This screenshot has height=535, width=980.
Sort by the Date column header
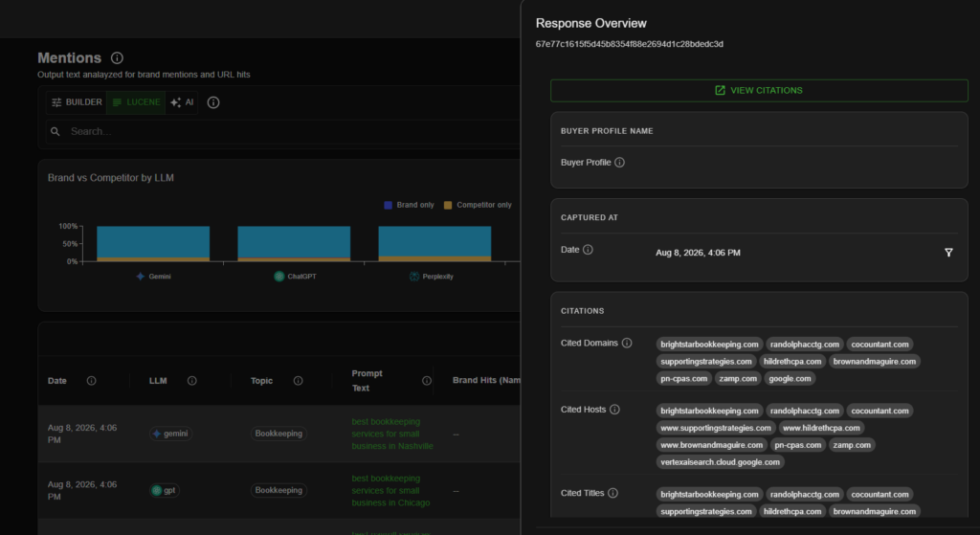tap(56, 381)
